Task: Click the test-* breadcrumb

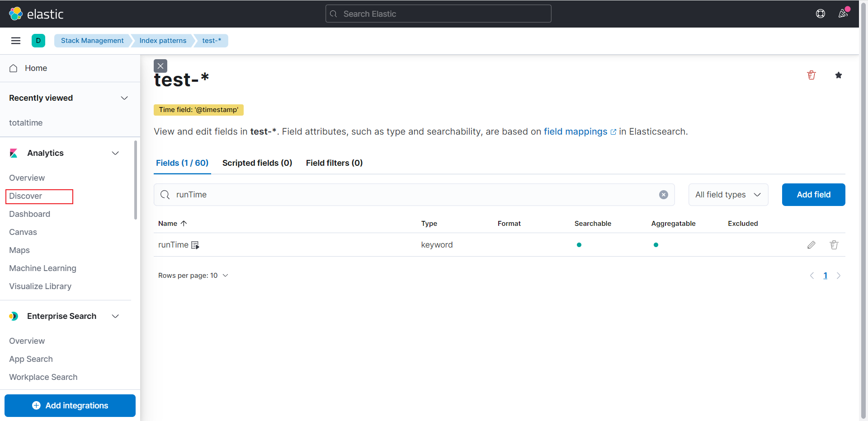Action: click(212, 41)
